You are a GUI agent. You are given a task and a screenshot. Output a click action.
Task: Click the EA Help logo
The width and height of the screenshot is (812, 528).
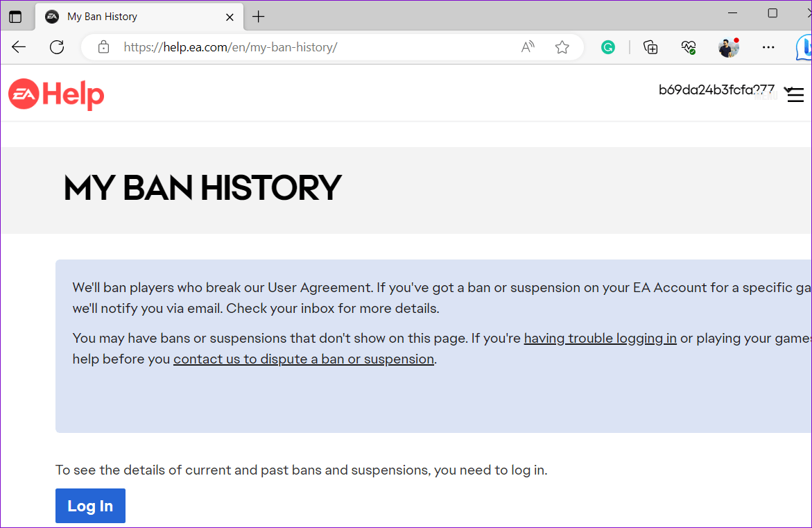coord(55,94)
